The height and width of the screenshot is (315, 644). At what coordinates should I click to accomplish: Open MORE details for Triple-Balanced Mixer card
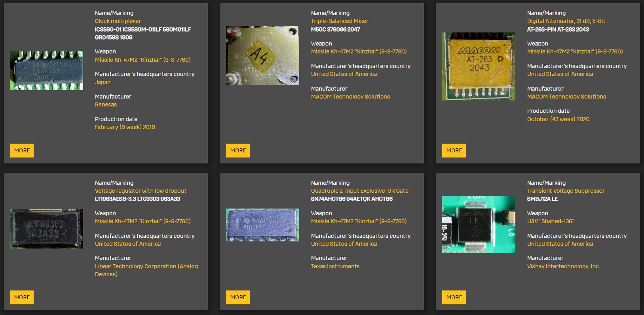point(238,150)
